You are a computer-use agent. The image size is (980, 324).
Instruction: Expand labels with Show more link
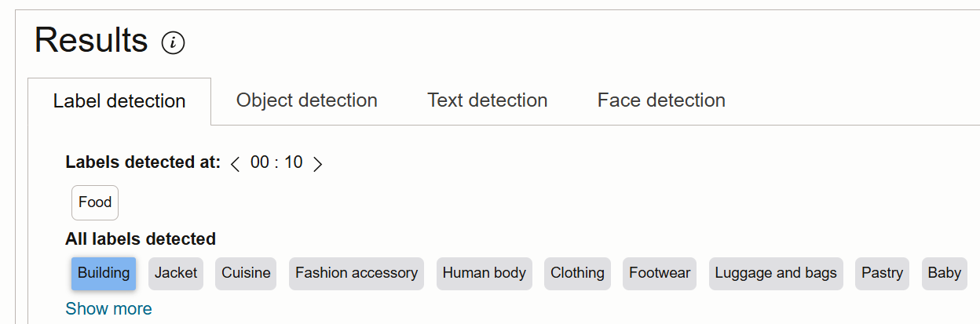pos(108,309)
